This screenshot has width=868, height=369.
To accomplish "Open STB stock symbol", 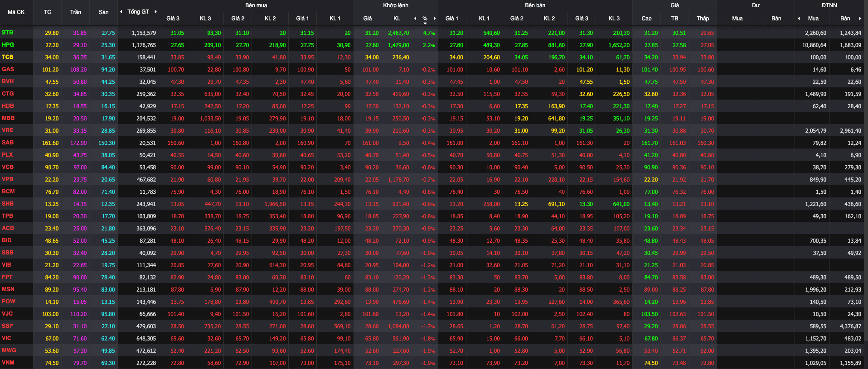I will pyautogui.click(x=8, y=33).
